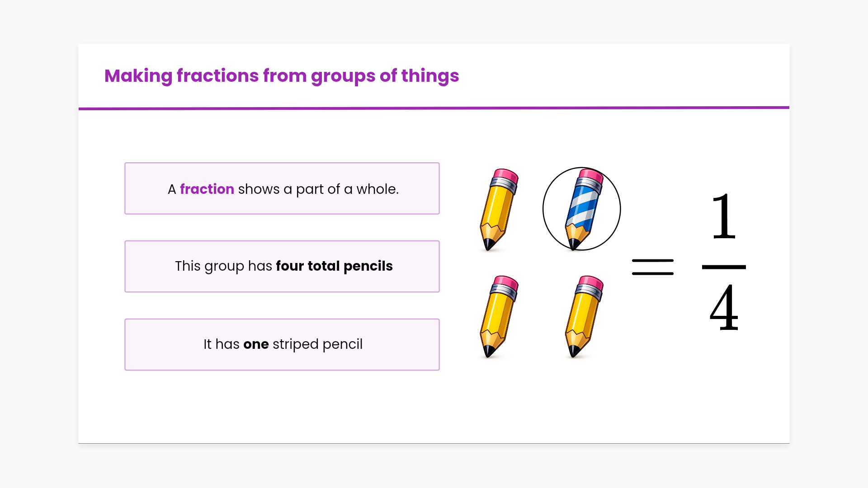Click the purple word "fraction"
This screenshot has height=488, width=868.
pyautogui.click(x=207, y=189)
